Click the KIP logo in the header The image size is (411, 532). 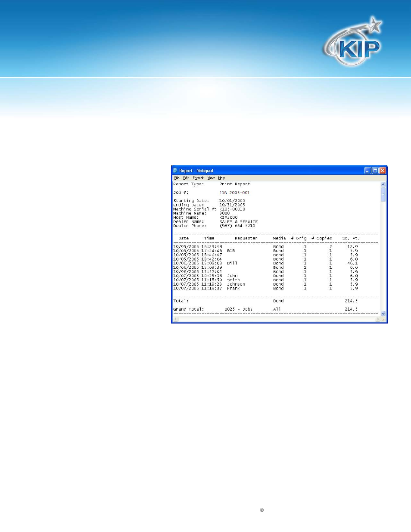(x=352, y=42)
